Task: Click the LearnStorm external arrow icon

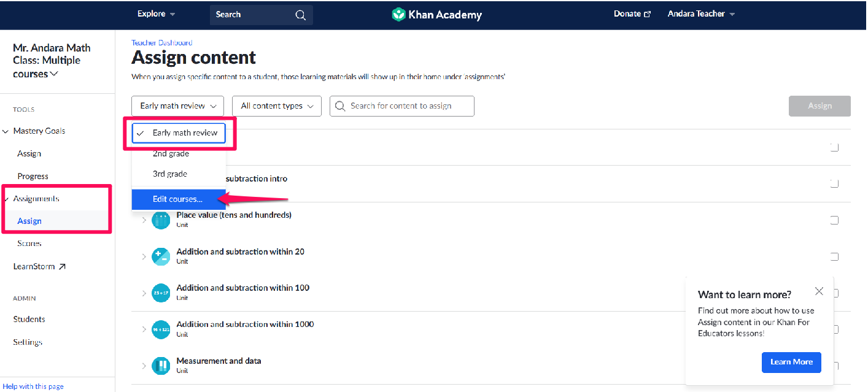Action: click(x=62, y=267)
